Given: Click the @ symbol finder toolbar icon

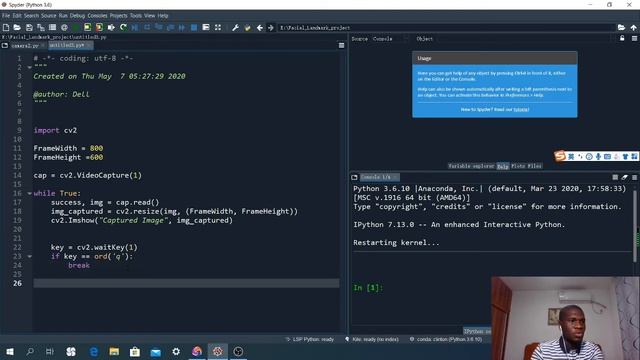Looking at the screenshot, I should tap(64, 27).
